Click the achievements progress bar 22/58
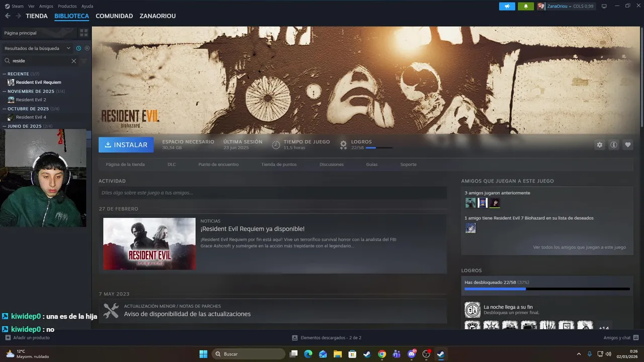This screenshot has height=362, width=644. pyautogui.click(x=547, y=289)
